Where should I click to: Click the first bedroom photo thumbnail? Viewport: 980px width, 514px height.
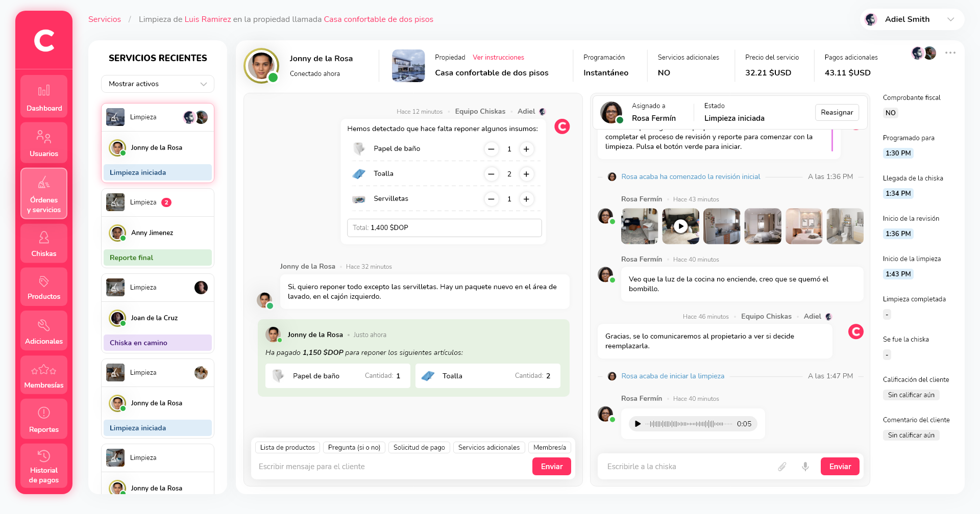(x=763, y=226)
